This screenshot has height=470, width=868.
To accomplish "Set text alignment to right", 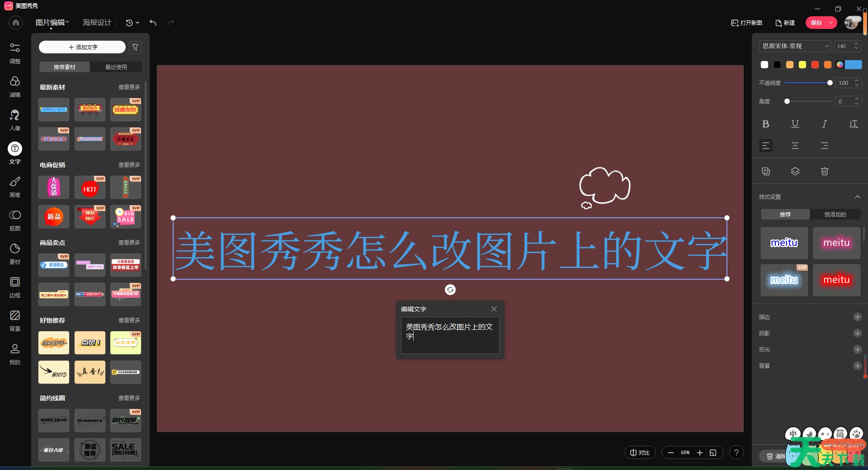I will click(x=825, y=146).
